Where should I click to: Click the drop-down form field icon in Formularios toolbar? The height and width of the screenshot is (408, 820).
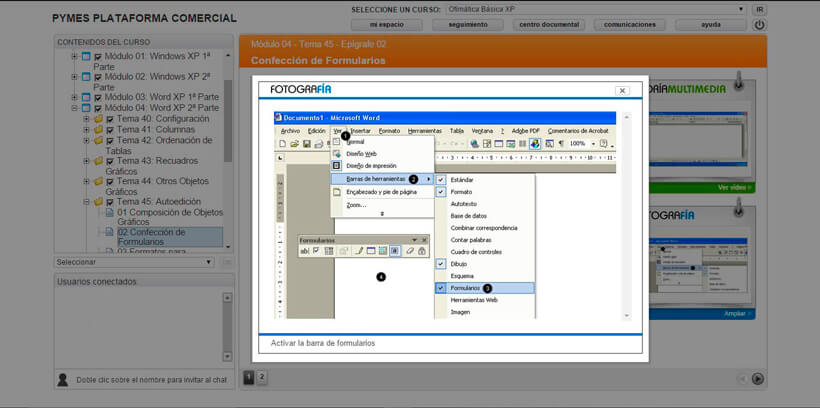(x=329, y=251)
